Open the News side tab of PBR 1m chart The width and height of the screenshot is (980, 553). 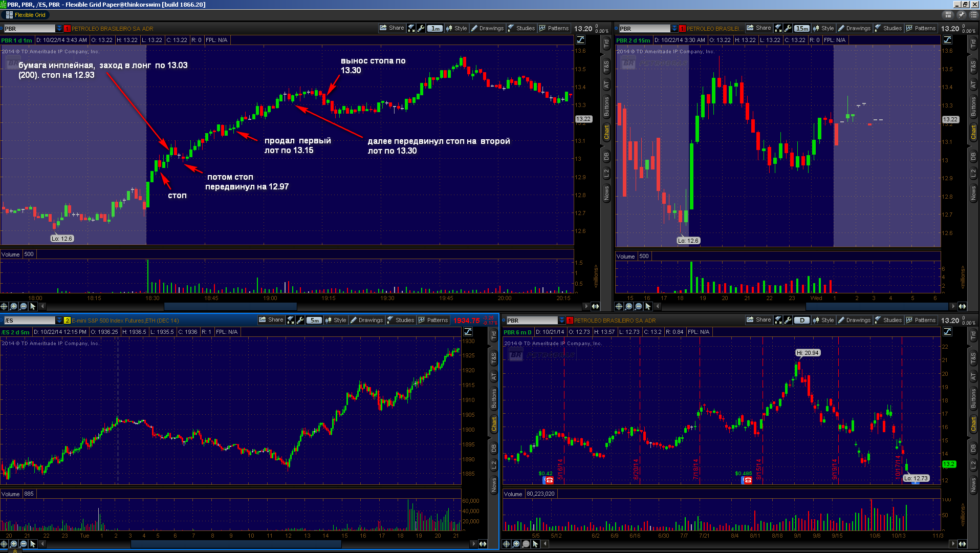coord(606,193)
